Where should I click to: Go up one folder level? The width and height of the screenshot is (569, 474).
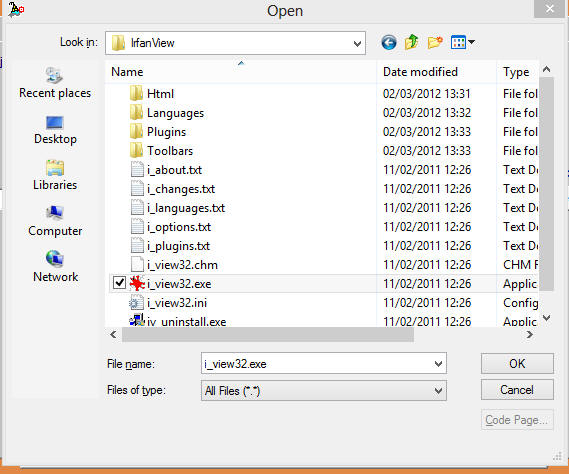tap(412, 42)
